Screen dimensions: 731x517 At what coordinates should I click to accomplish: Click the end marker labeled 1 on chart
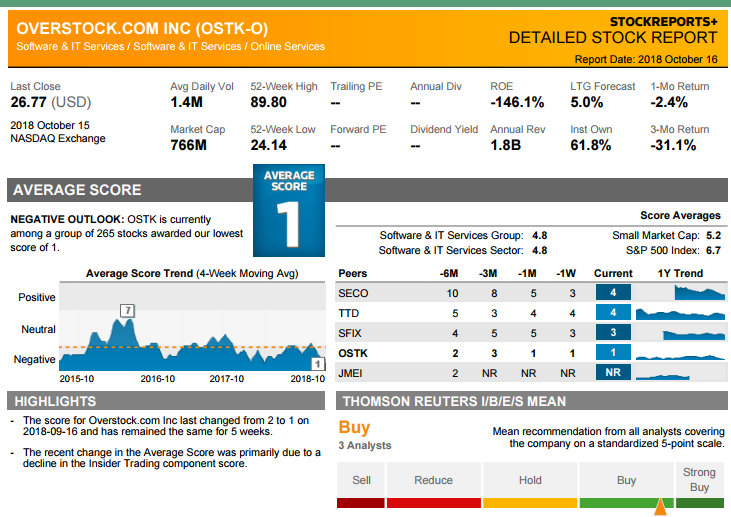pos(318,364)
